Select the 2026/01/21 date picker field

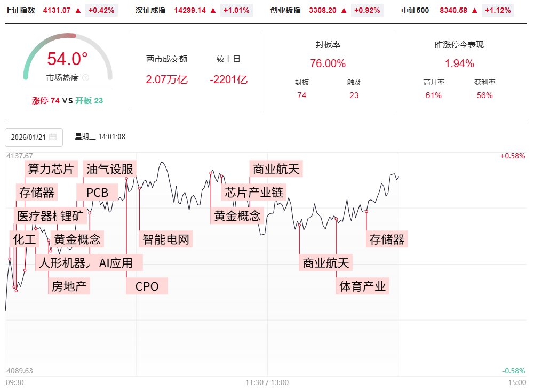tap(34, 137)
